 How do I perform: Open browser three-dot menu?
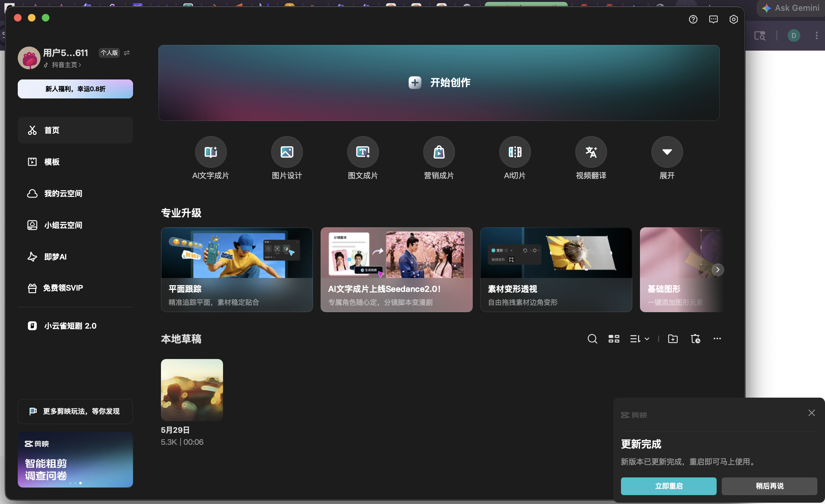pos(817,35)
